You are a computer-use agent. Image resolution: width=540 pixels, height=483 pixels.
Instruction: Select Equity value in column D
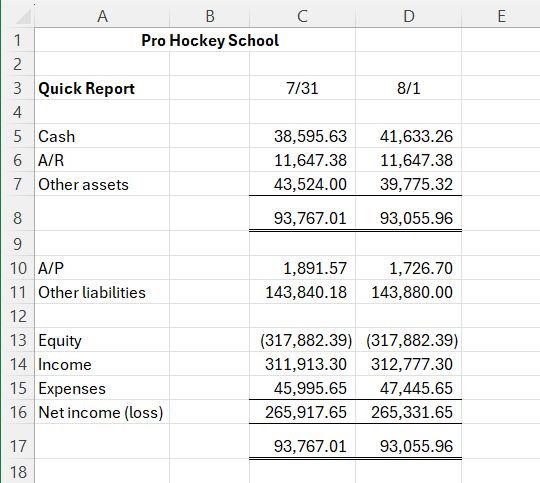pyautogui.click(x=408, y=340)
